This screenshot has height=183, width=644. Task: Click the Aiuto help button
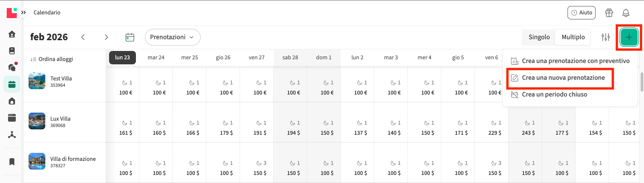(581, 13)
